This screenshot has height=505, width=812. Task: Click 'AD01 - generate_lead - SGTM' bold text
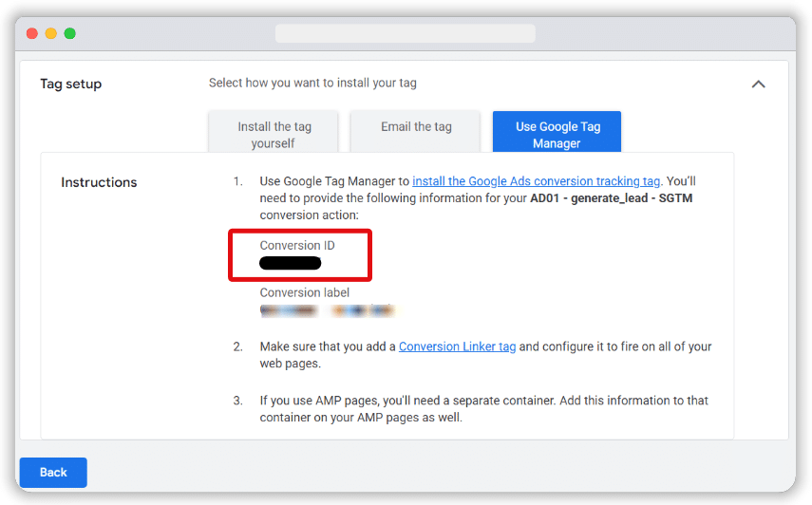click(611, 198)
